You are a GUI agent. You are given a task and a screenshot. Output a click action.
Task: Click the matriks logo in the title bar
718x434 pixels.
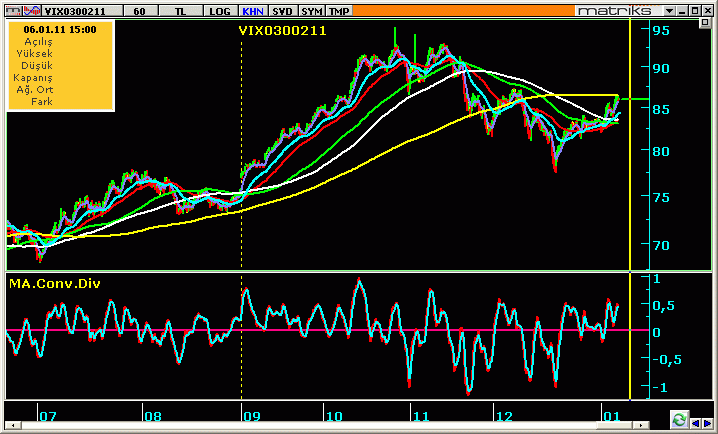click(614, 9)
